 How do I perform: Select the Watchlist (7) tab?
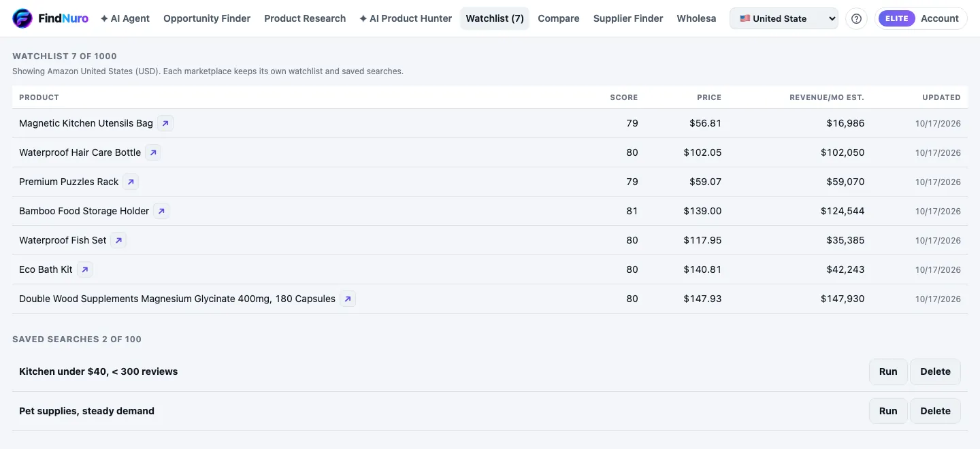point(495,18)
